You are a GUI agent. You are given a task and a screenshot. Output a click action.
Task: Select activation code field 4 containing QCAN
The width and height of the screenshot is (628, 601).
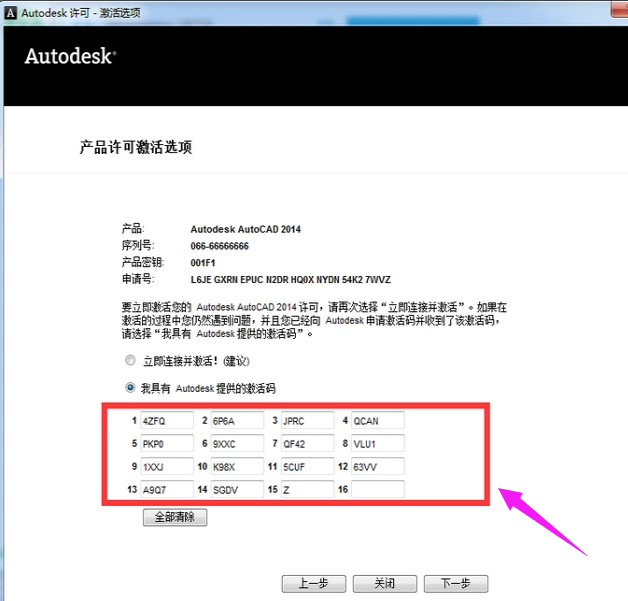[x=377, y=420]
